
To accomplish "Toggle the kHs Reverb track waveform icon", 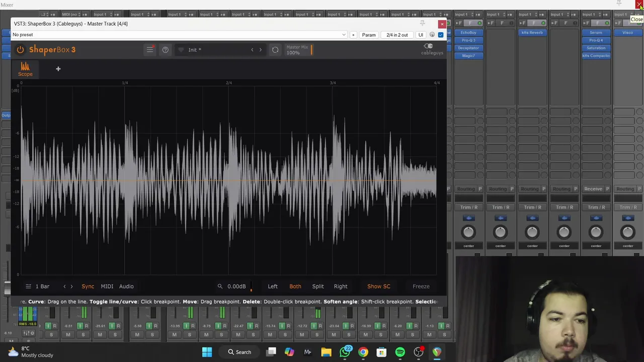I will 532,218.
